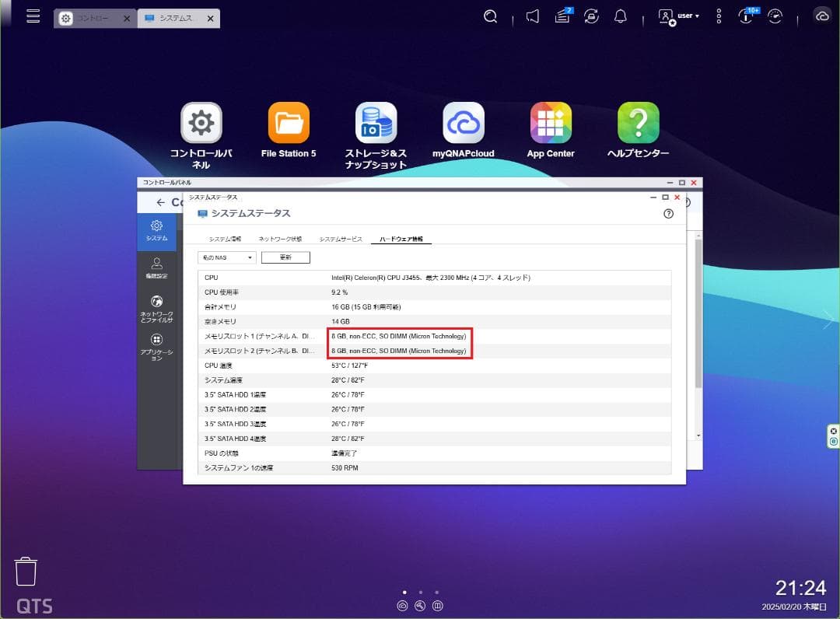
Task: Select the second desktop page dot
Action: click(420, 592)
